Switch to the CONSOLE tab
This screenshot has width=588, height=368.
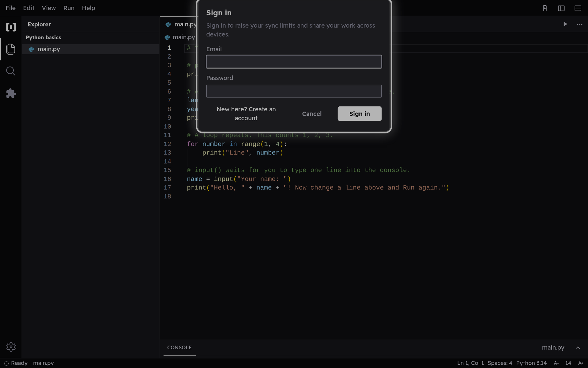pyautogui.click(x=179, y=347)
